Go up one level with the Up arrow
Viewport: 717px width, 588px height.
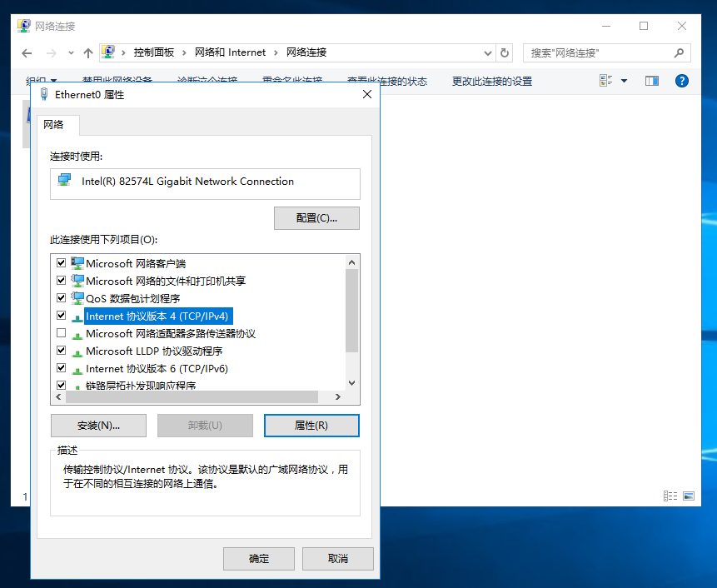pyautogui.click(x=88, y=53)
